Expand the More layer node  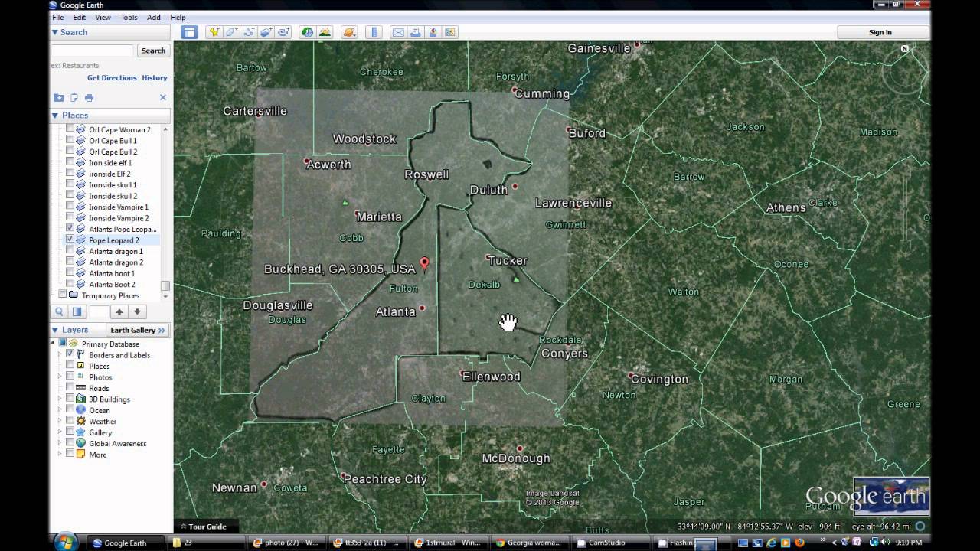coord(60,455)
